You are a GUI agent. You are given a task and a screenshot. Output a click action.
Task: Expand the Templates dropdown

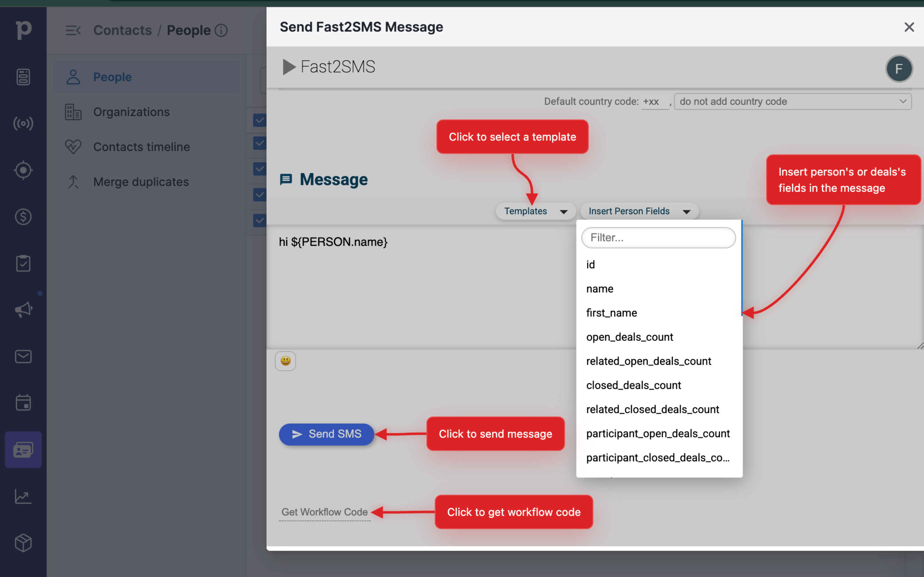535,211
